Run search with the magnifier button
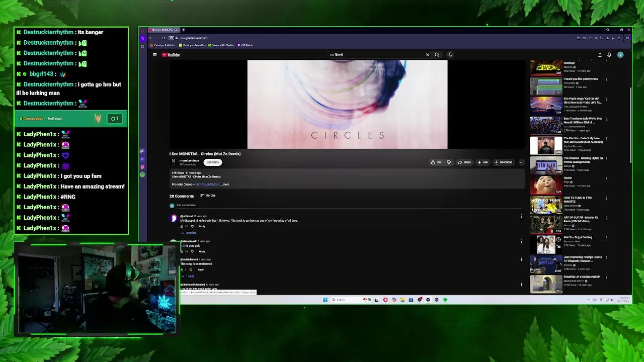The height and width of the screenshot is (362, 644). pyautogui.click(x=437, y=55)
